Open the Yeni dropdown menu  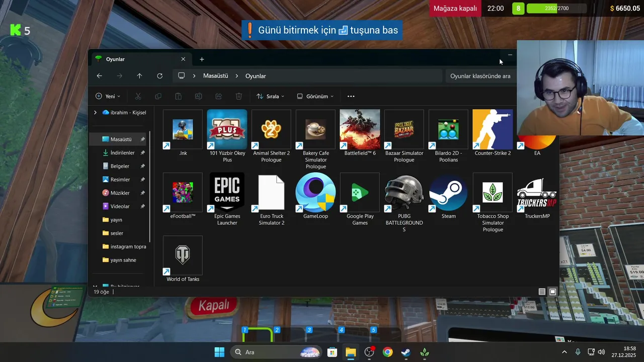(108, 96)
